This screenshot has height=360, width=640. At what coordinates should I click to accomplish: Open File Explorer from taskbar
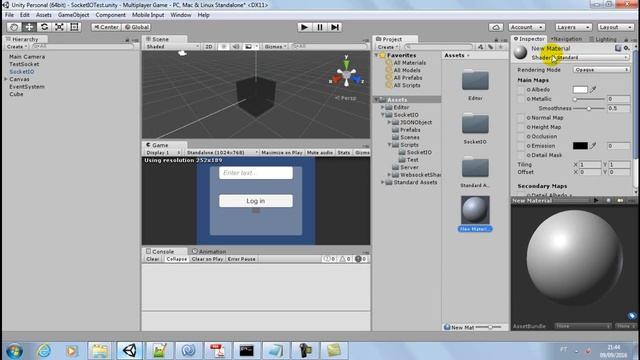100,351
